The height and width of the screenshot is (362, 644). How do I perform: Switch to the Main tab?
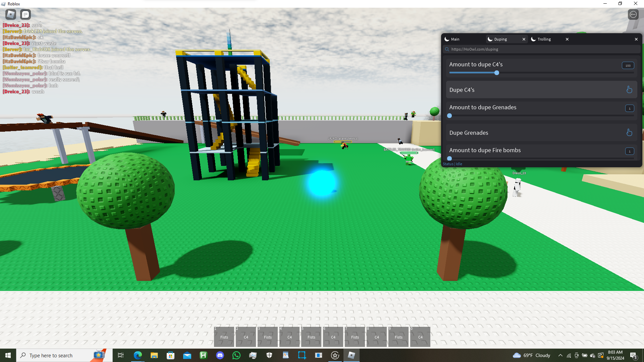[x=455, y=39]
